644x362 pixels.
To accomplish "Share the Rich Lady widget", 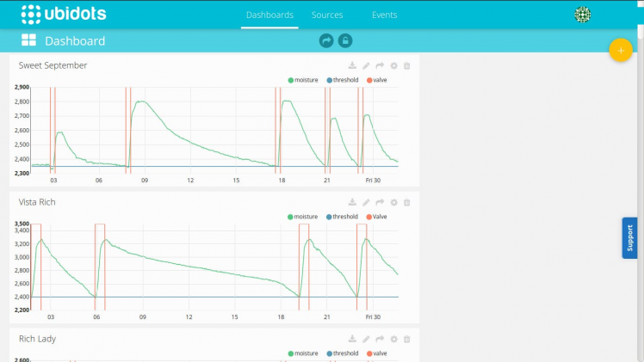I will tap(380, 339).
